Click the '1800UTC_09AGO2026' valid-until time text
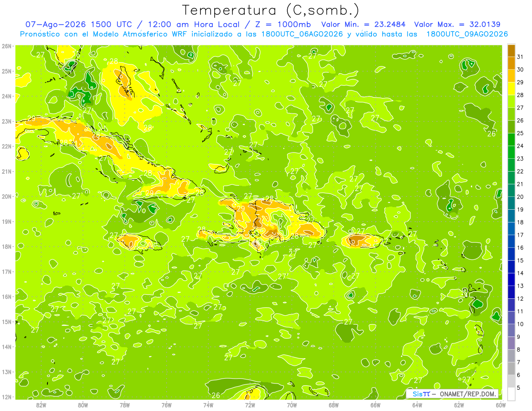The height and width of the screenshot is (411, 532). (467, 34)
